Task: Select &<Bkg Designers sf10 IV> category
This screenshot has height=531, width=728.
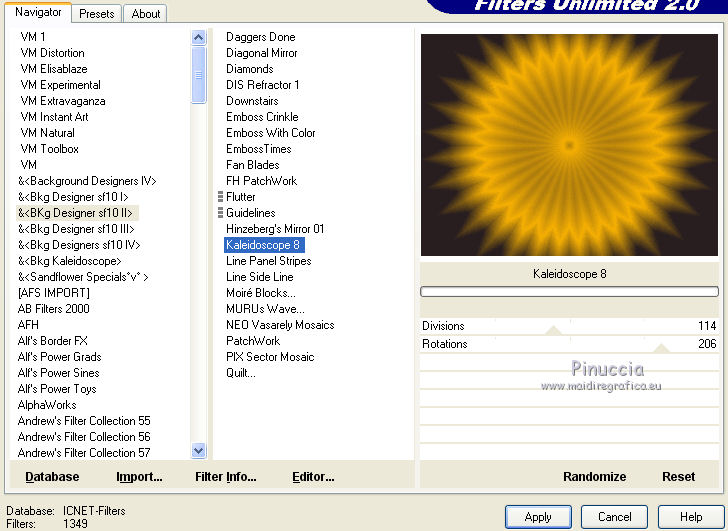Action: 79,245
